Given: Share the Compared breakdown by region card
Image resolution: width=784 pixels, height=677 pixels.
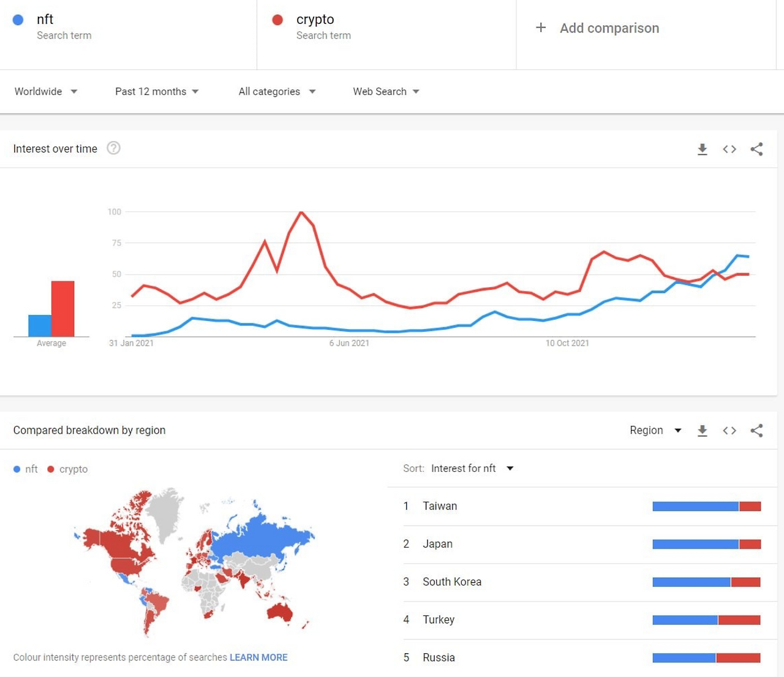Looking at the screenshot, I should (x=756, y=431).
